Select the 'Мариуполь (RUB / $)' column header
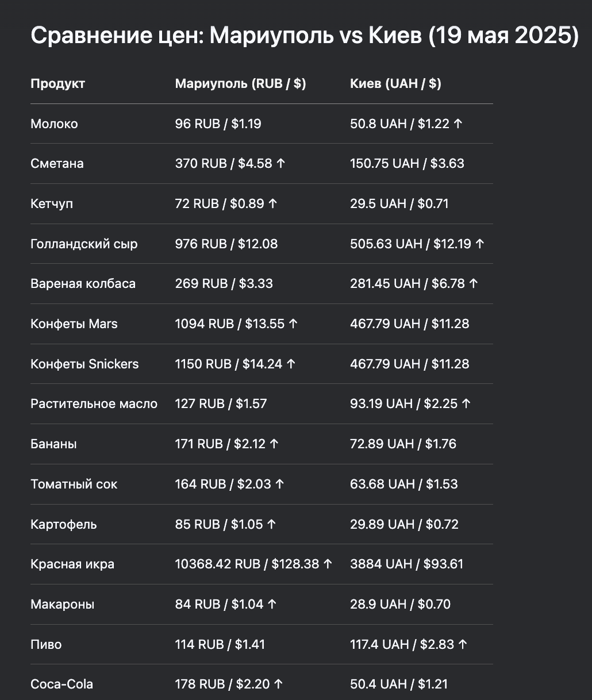The height and width of the screenshot is (700, 592). click(x=240, y=83)
